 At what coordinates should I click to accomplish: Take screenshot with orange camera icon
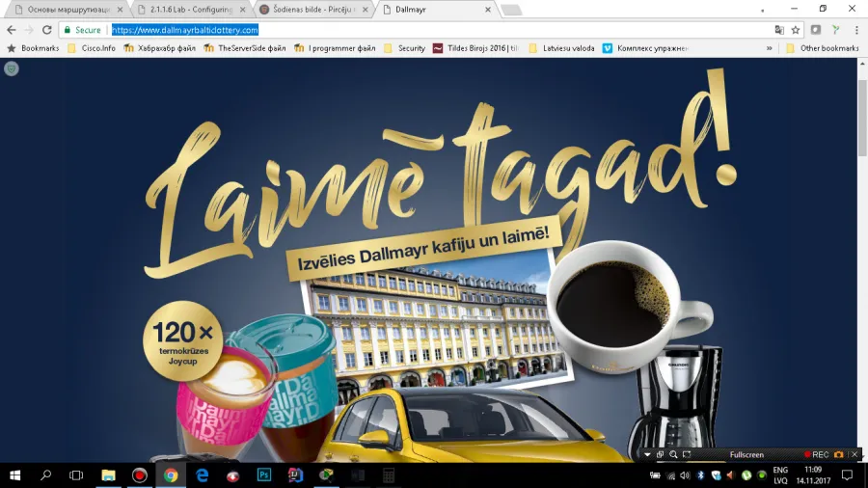tap(838, 455)
